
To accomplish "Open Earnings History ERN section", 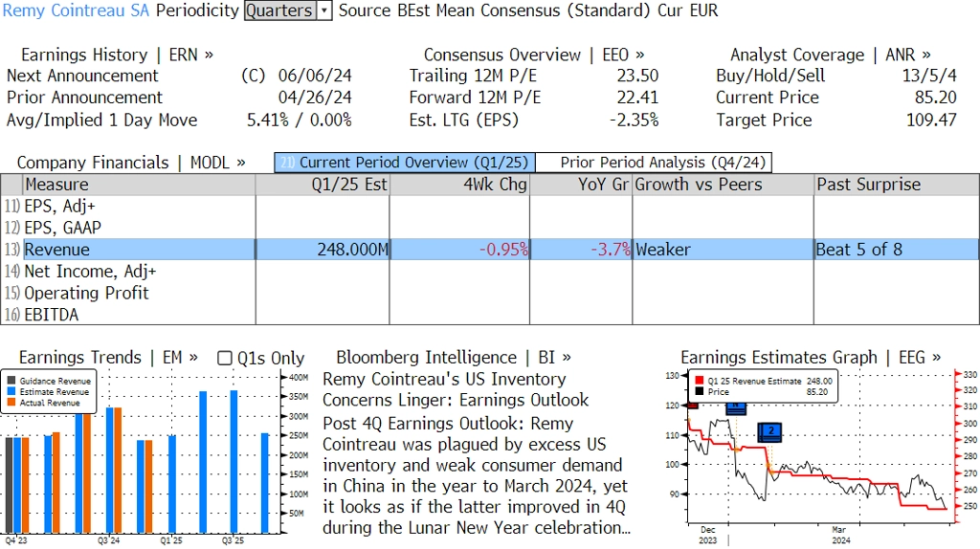I will pyautogui.click(x=117, y=55).
